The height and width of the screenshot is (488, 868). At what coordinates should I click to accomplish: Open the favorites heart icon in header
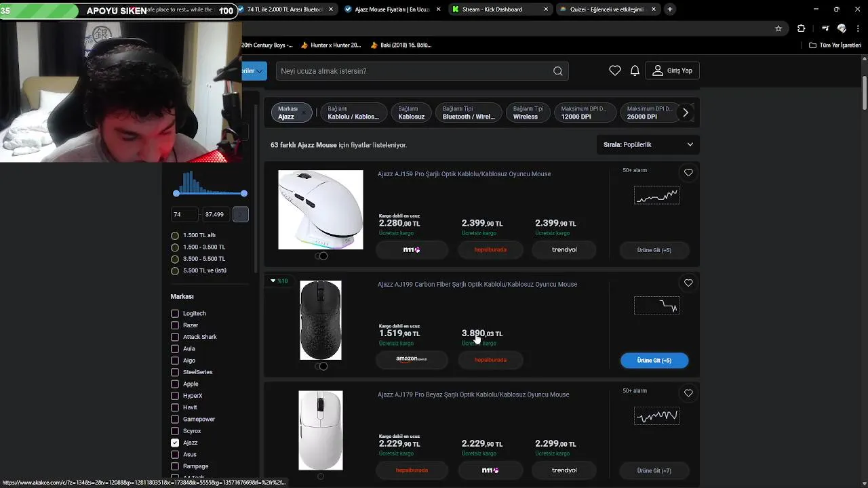[614, 70]
